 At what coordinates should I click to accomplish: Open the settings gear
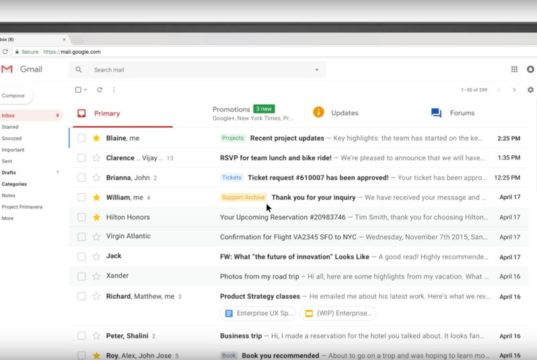point(530,90)
